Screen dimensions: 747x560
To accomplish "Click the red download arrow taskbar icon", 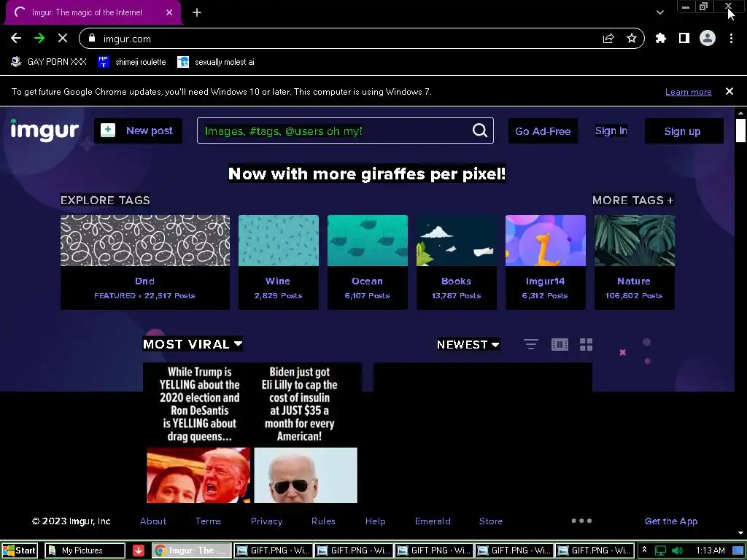I will click(138, 551).
